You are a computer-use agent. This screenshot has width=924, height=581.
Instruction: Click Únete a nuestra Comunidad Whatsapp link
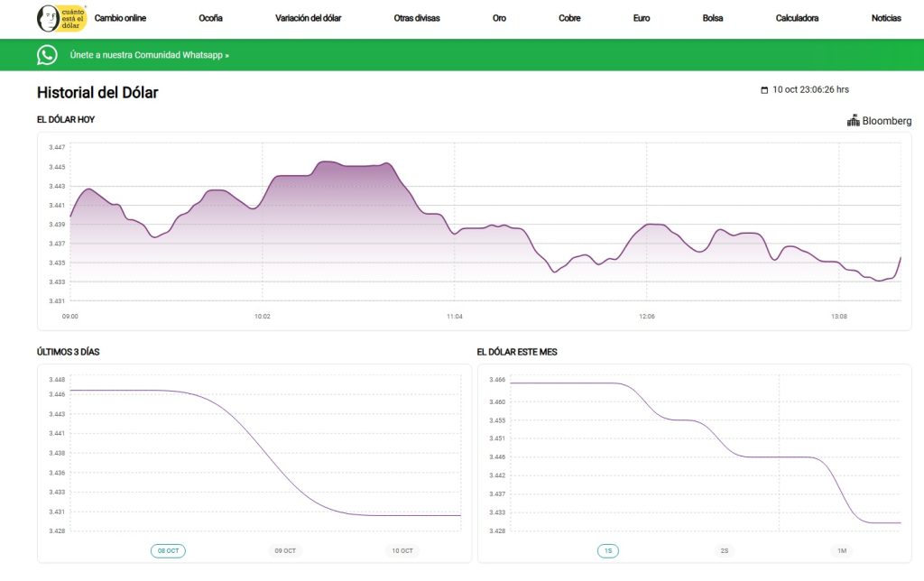(x=150, y=55)
